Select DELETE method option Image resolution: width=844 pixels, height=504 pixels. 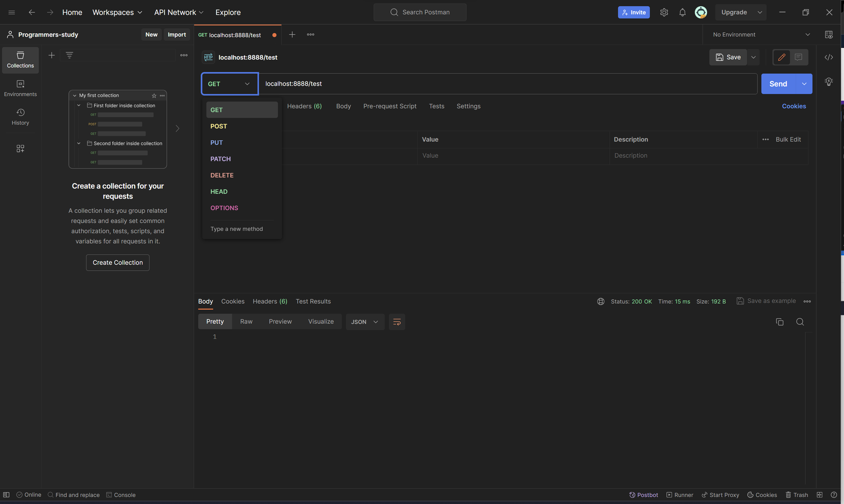pos(242,175)
